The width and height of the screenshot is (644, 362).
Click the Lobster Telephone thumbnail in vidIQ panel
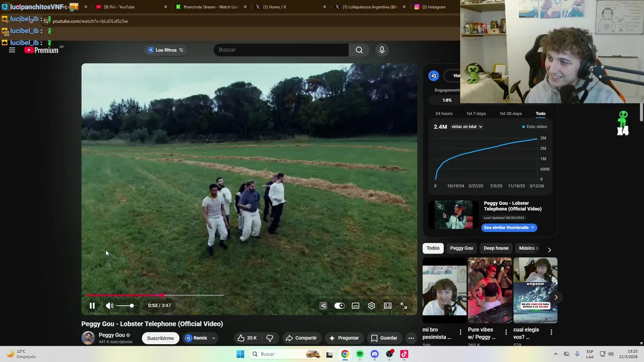click(454, 215)
